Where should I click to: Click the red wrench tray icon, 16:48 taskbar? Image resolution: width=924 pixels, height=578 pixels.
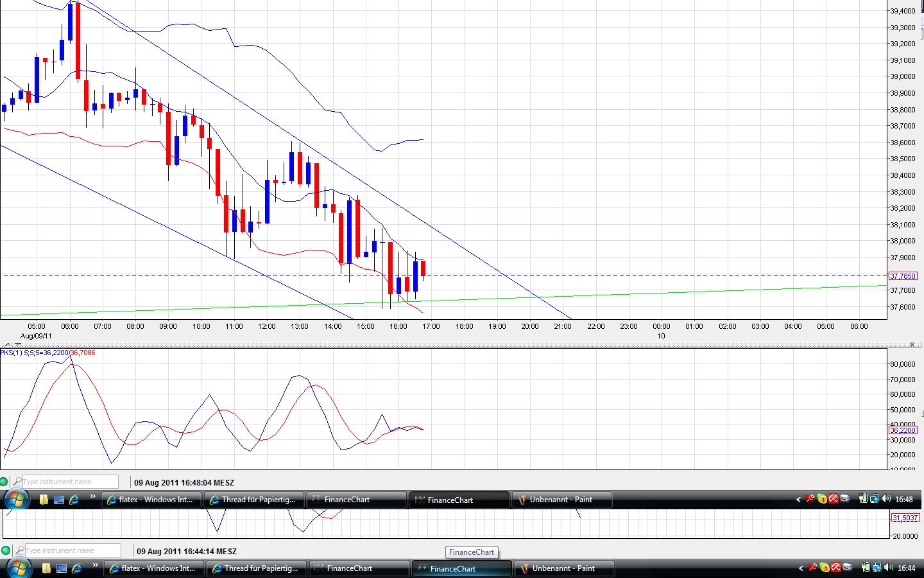pyautogui.click(x=811, y=499)
